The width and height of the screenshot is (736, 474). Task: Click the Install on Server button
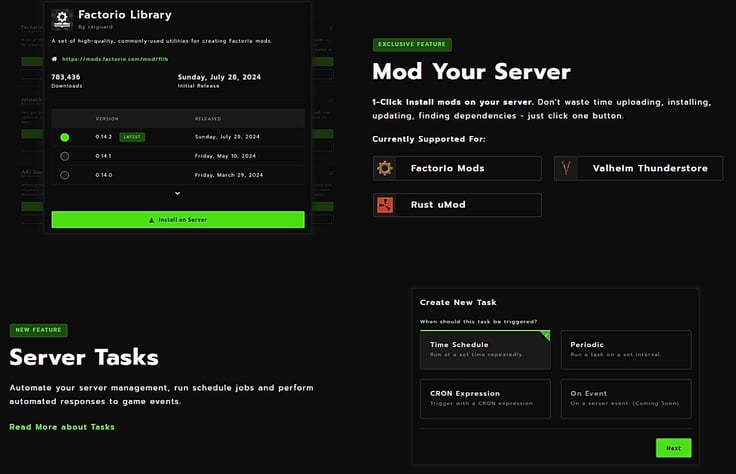click(178, 220)
